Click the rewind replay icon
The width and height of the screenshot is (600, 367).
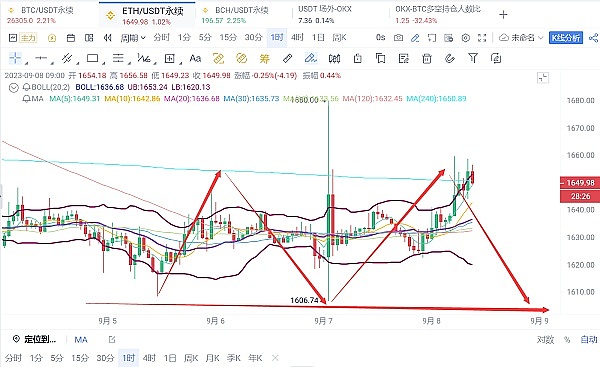108,38
